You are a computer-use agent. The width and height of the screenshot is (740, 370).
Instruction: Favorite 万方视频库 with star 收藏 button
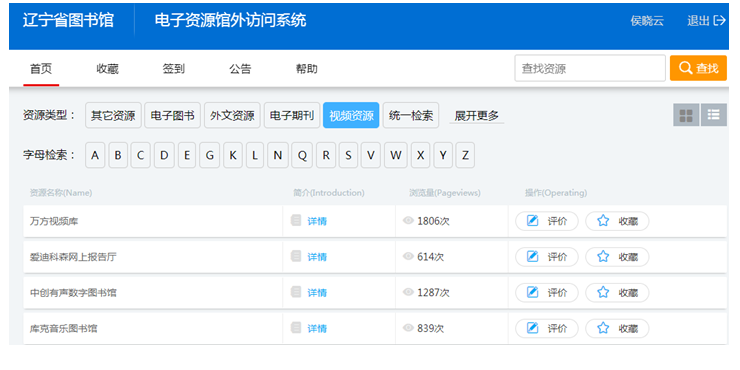pos(617,221)
